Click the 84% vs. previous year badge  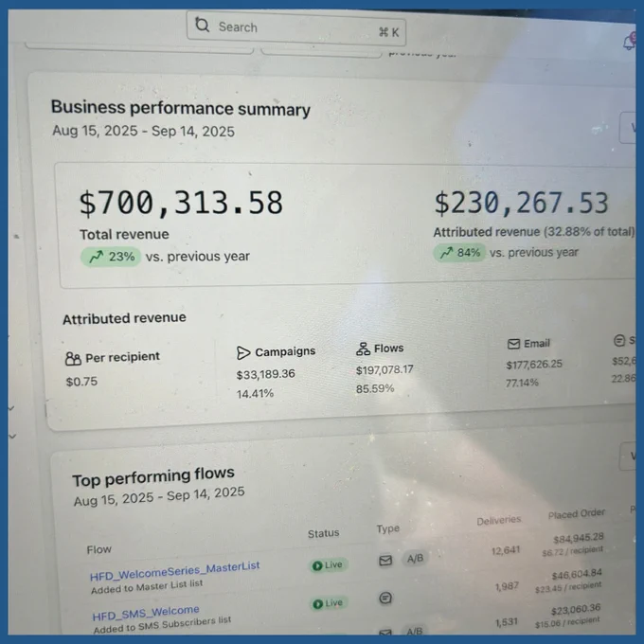click(x=459, y=253)
